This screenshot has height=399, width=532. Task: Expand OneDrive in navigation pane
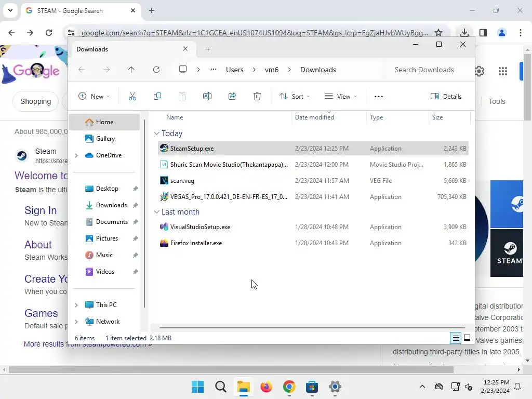pyautogui.click(x=76, y=155)
